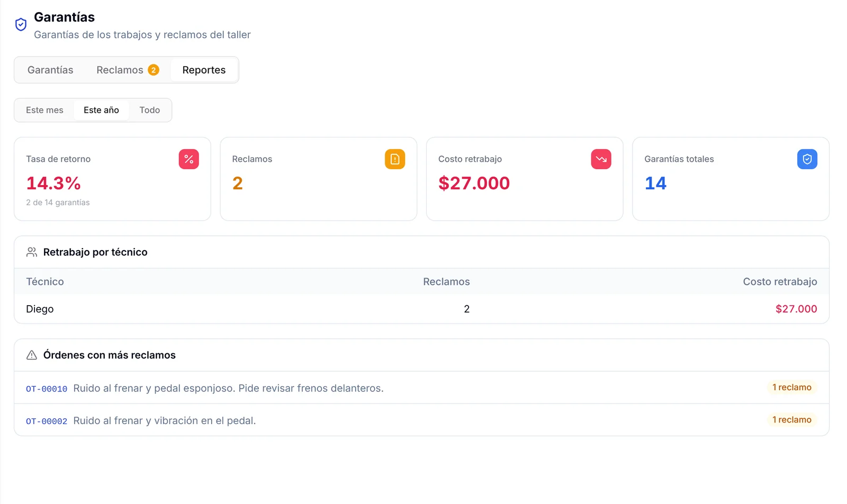Screen dimensions: 847x504
Task: Select technician Diego in the table
Action: click(40, 309)
